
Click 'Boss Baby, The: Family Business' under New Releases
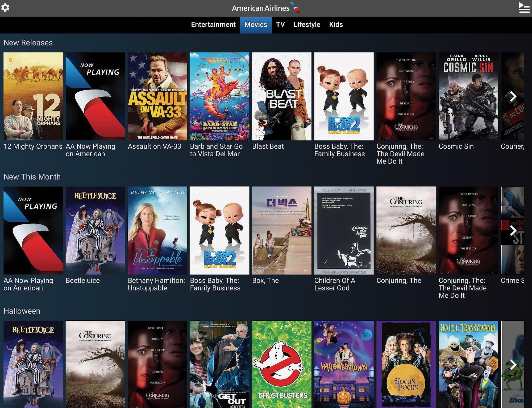[340, 150]
